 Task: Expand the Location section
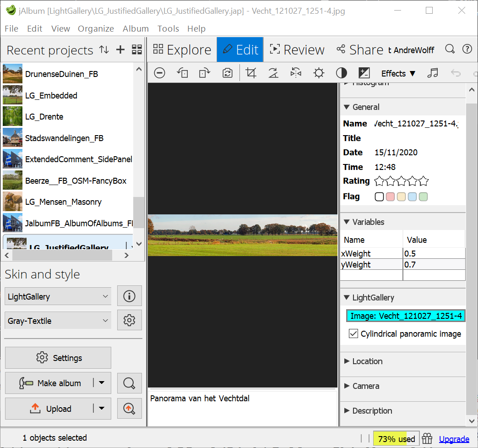367,361
